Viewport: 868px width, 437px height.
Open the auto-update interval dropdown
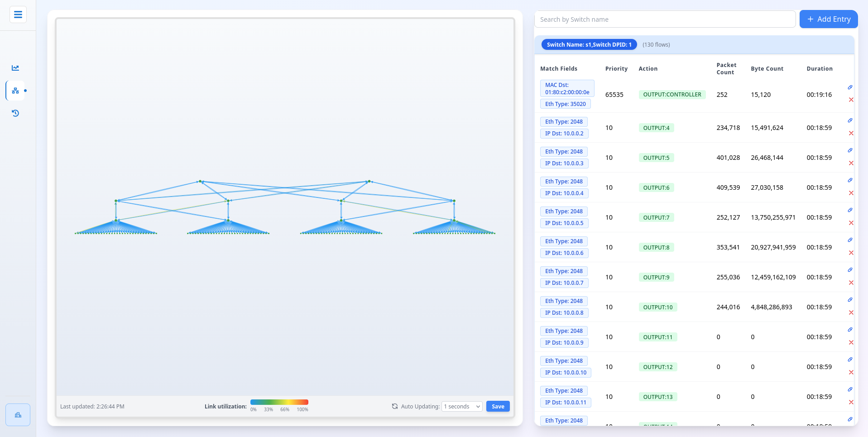tap(461, 406)
